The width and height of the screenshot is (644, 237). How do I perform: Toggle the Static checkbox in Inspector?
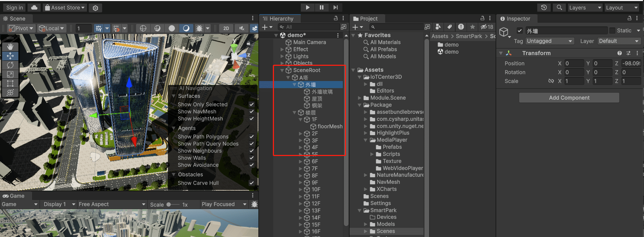click(612, 30)
